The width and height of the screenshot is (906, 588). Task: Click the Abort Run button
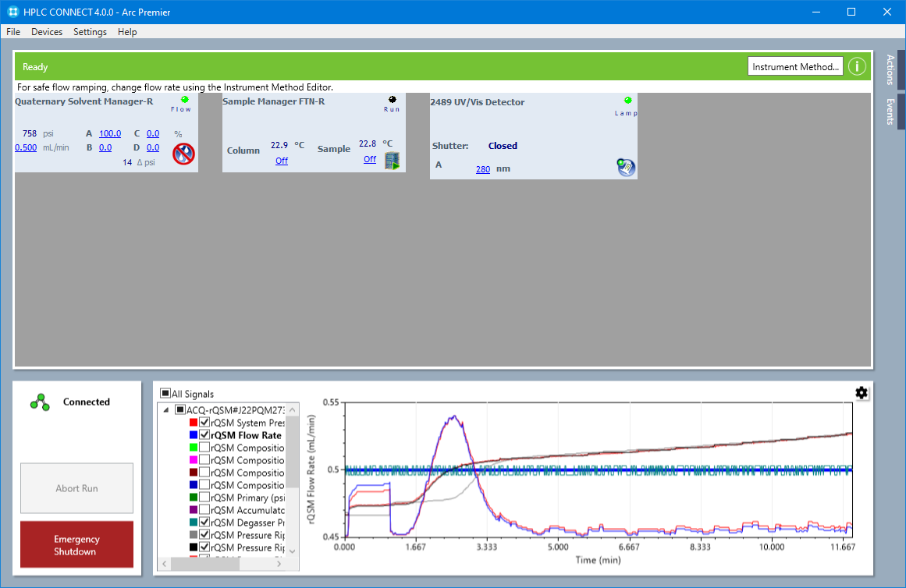[x=76, y=488]
